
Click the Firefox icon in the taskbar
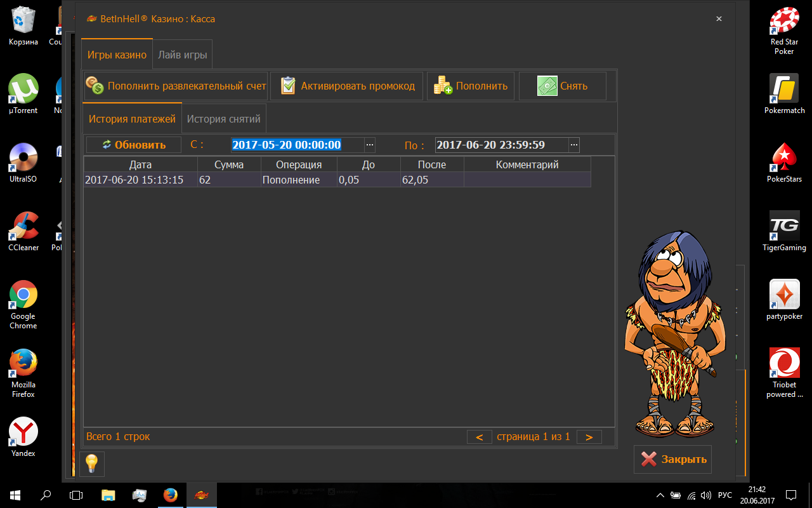[170, 495]
